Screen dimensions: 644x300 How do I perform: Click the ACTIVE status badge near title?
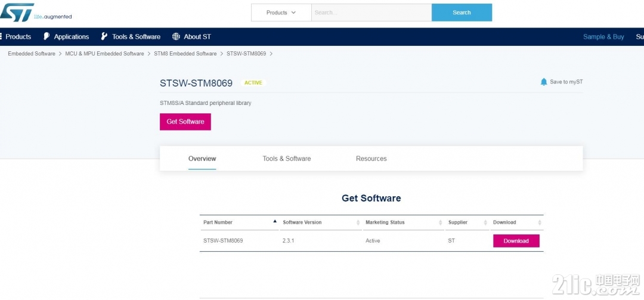coord(253,82)
